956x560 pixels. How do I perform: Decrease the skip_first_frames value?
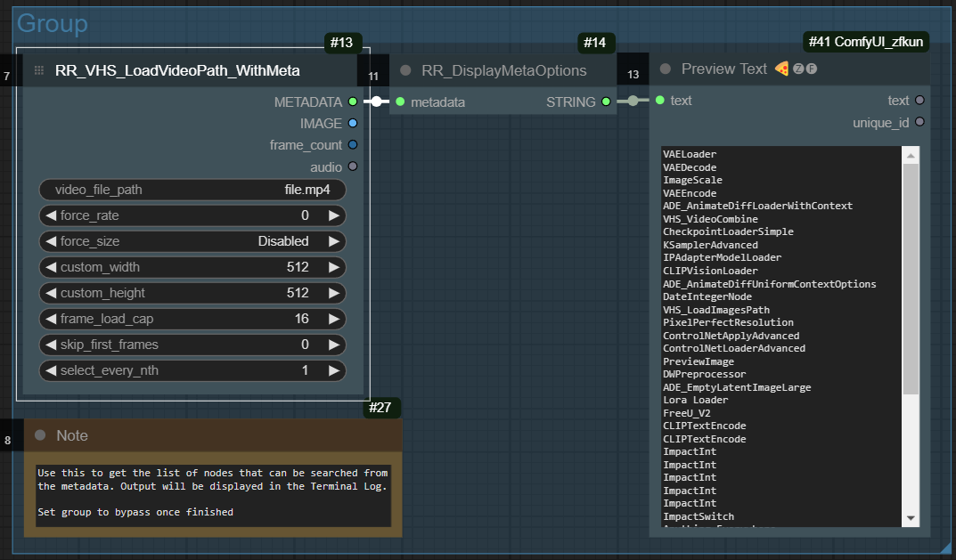pyautogui.click(x=51, y=345)
